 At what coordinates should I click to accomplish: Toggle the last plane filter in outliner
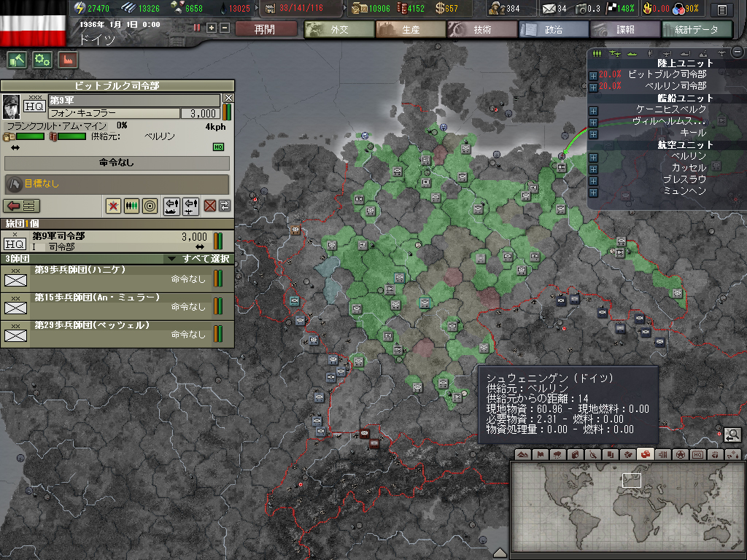721,53
